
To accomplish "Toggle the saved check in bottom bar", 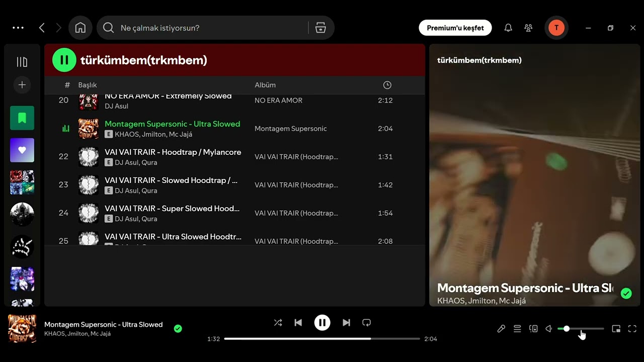I will coord(178,329).
